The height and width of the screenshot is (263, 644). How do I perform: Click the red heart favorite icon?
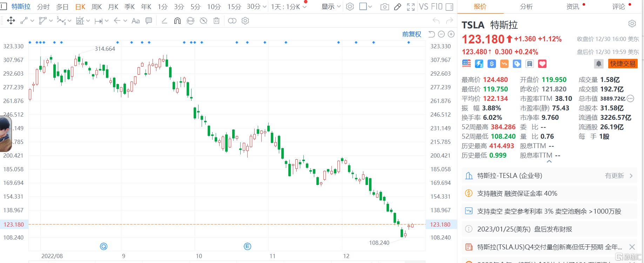[x=542, y=64]
